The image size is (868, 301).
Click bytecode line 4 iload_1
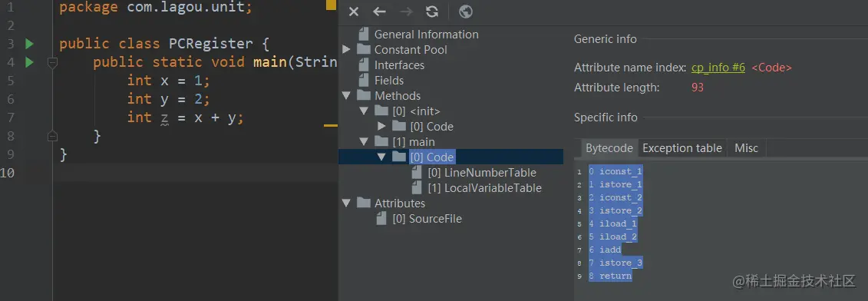pyautogui.click(x=612, y=223)
